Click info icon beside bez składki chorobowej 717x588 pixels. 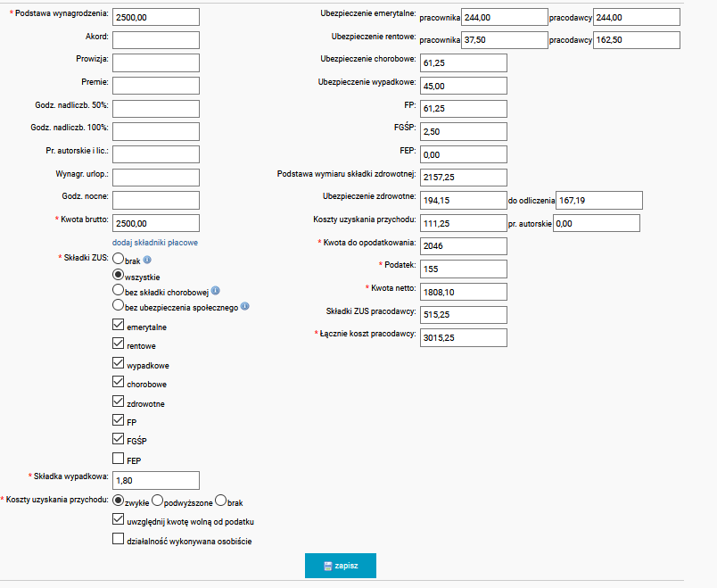[x=216, y=291]
